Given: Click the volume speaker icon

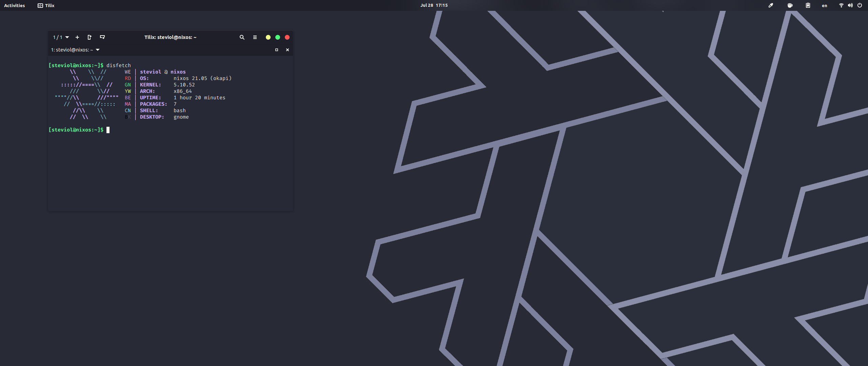Looking at the screenshot, I should click(850, 5).
